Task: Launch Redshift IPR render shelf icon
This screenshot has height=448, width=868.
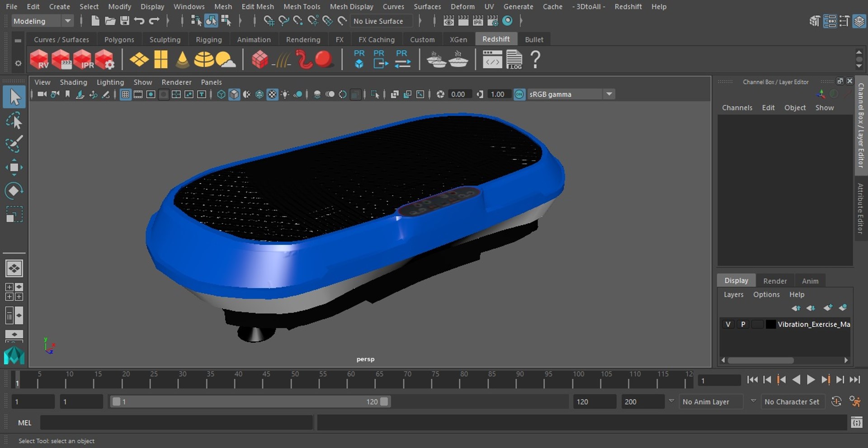Action: 83,60
